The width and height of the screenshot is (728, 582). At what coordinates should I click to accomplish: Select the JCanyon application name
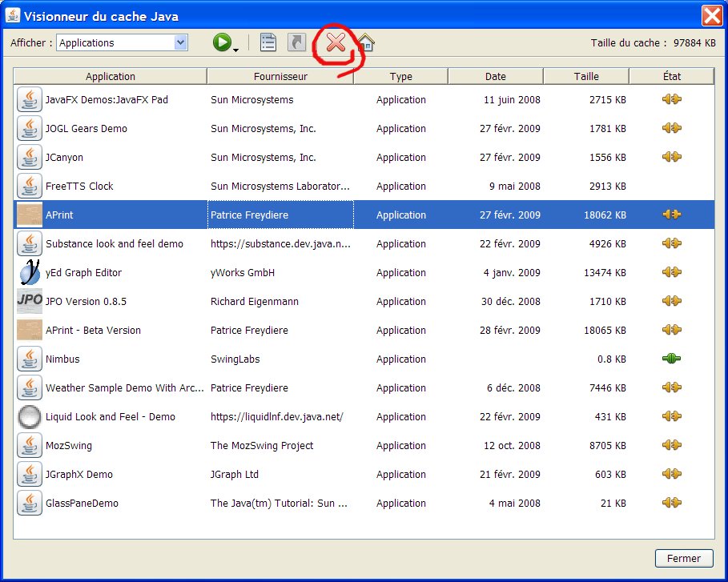click(64, 158)
